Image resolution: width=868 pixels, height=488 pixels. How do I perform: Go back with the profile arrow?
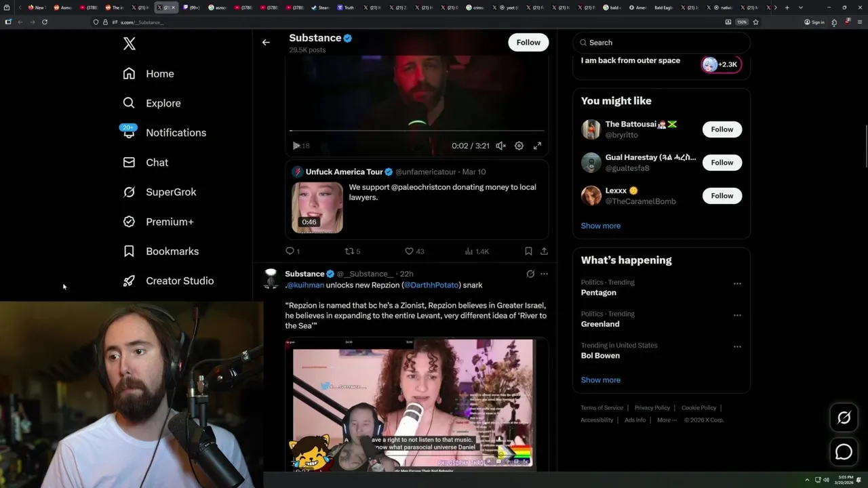click(266, 42)
